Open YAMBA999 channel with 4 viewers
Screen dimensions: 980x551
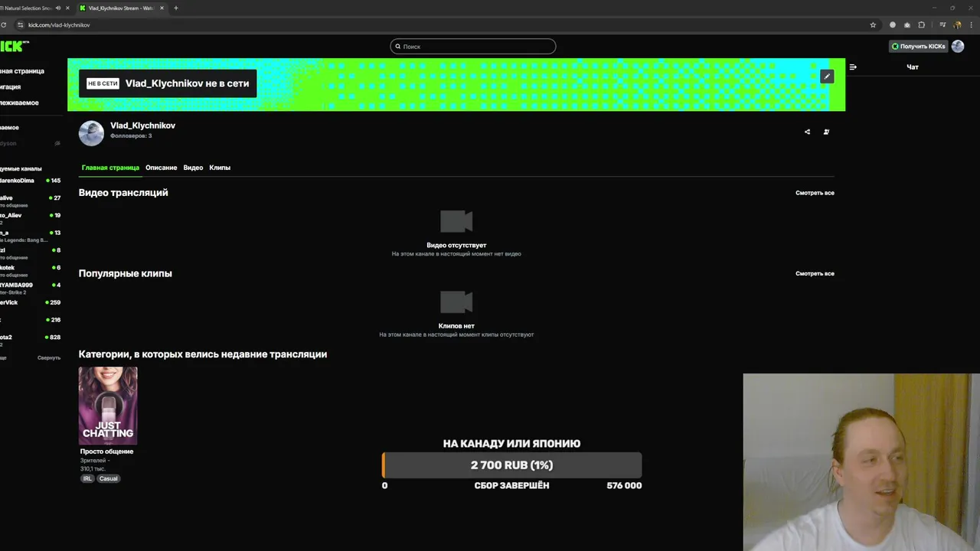[x=31, y=289]
